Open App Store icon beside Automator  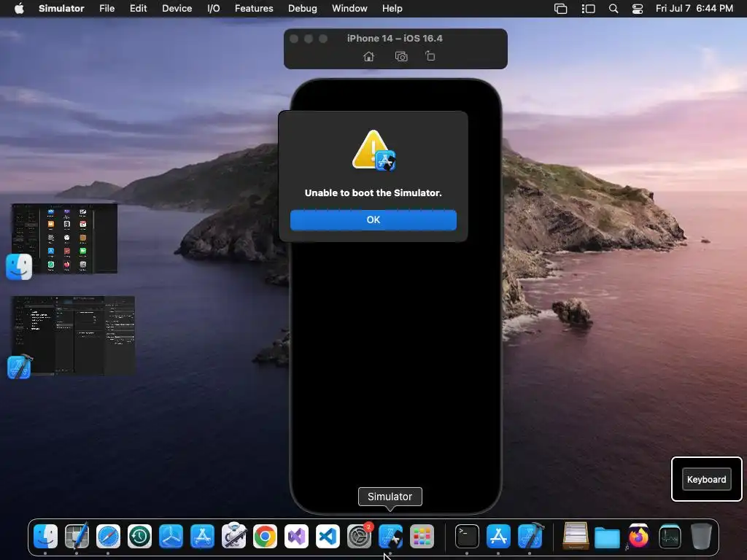coord(203,536)
